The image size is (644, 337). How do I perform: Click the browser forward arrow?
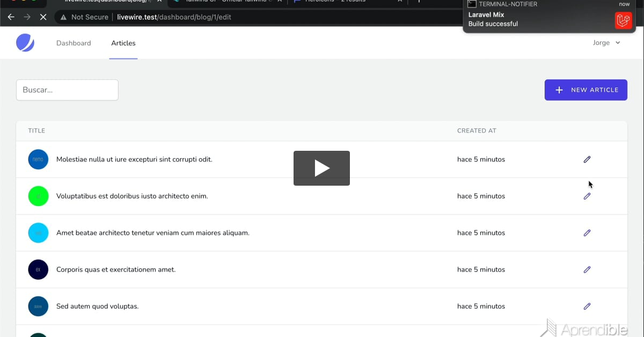pyautogui.click(x=27, y=17)
